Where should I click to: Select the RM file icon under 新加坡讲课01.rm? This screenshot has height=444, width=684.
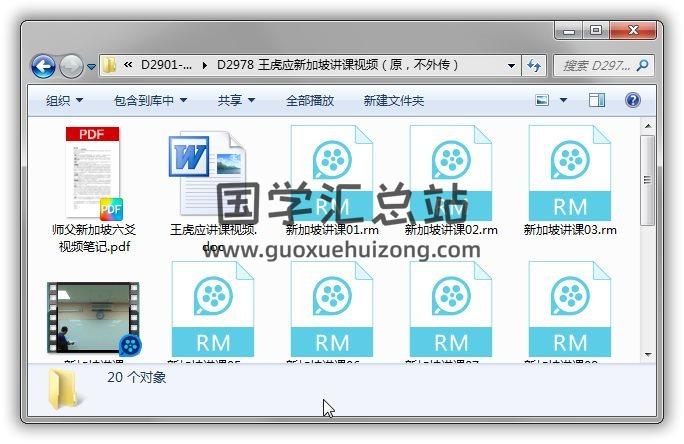point(332,309)
